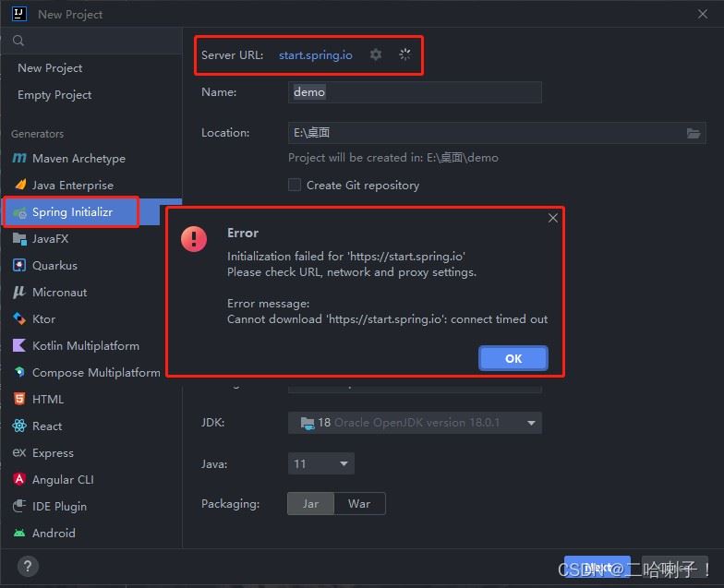Viewport: 724px width, 588px height.
Task: Click 'Project will be created in' hint text
Action: pyautogui.click(x=393, y=158)
